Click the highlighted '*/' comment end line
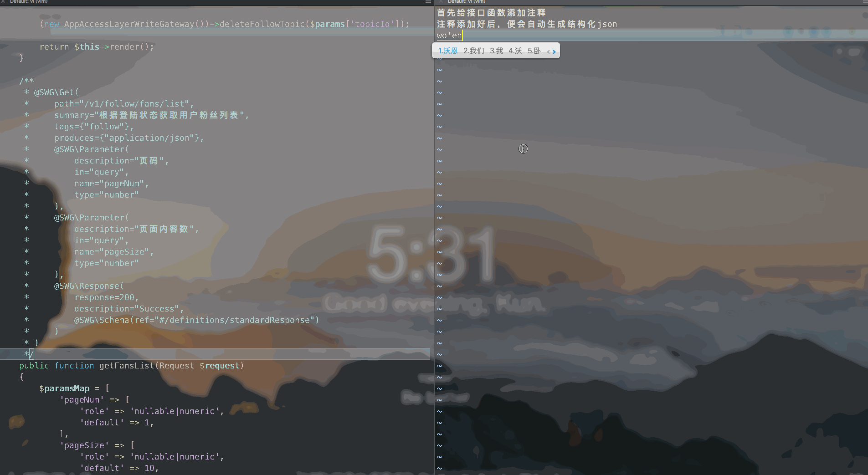 pyautogui.click(x=215, y=354)
